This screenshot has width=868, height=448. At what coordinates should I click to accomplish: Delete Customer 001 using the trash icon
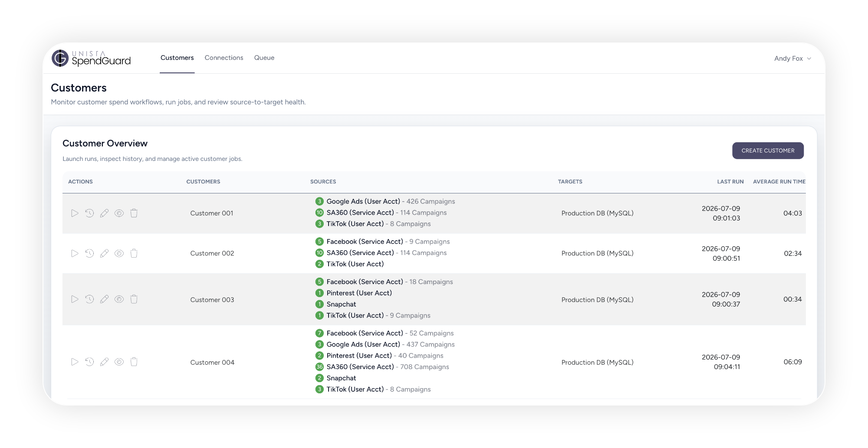click(x=134, y=213)
